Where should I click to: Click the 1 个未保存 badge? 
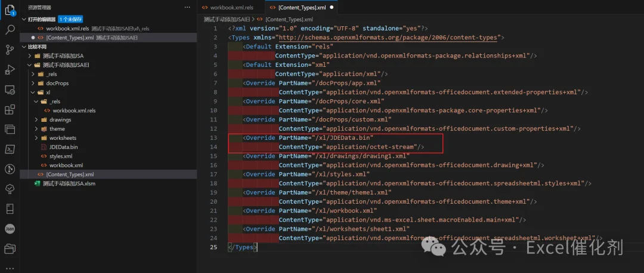71,19
